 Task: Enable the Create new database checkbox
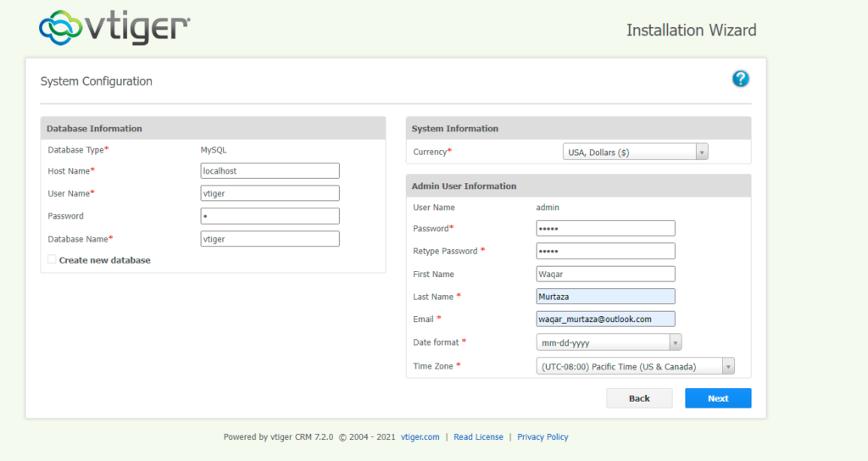pyautogui.click(x=52, y=259)
